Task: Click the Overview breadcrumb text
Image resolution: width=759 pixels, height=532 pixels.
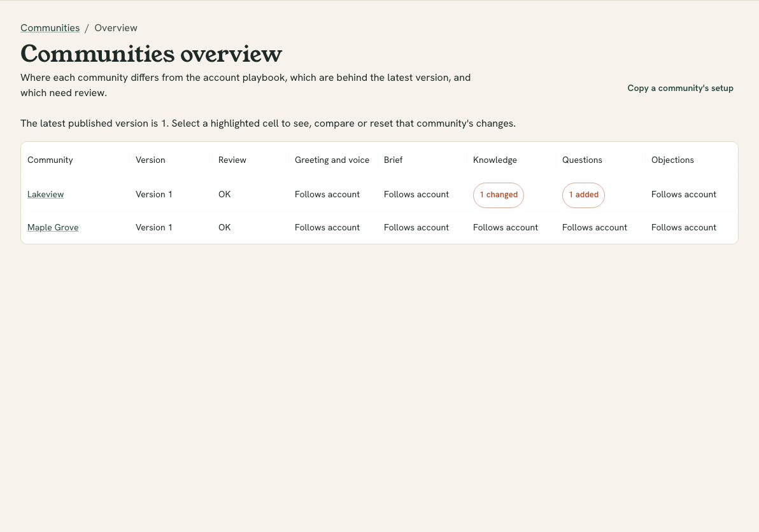Action: coord(116,28)
